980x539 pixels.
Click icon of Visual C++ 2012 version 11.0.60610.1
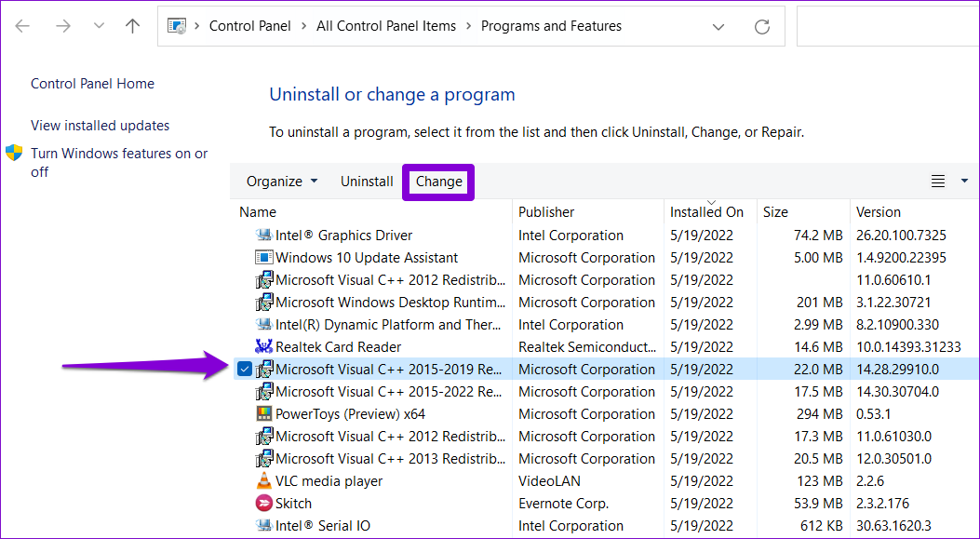[264, 280]
